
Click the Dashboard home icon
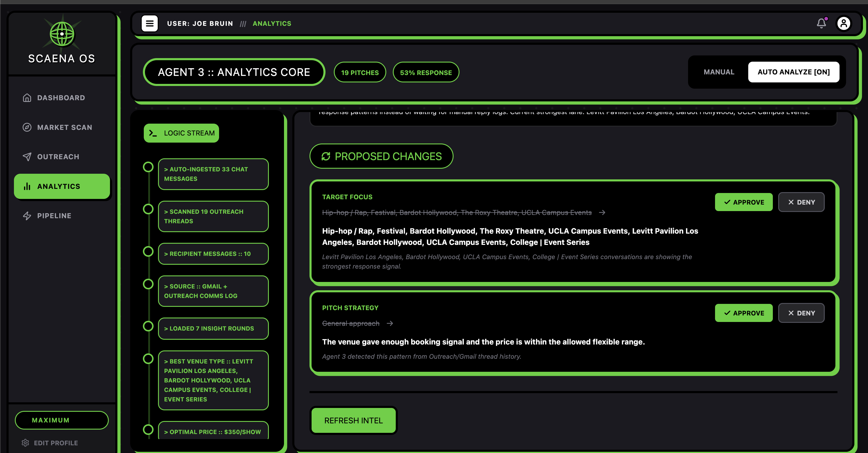point(27,98)
